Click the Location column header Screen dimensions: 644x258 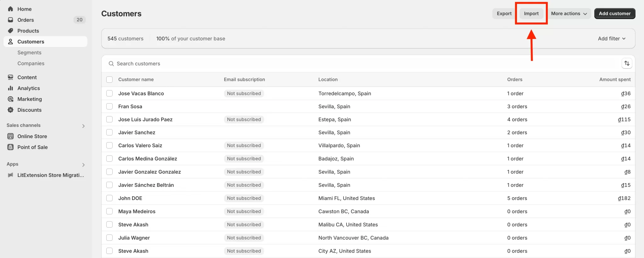tap(328, 80)
